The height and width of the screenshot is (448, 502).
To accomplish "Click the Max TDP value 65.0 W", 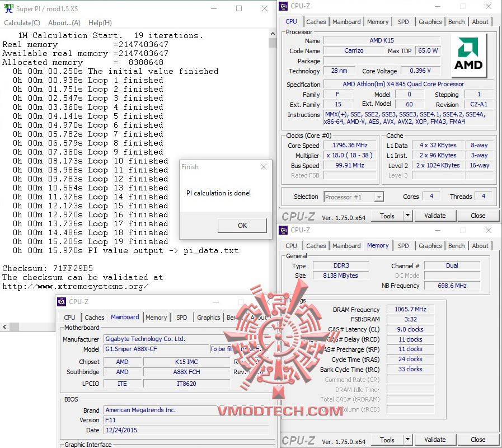I will (428, 50).
